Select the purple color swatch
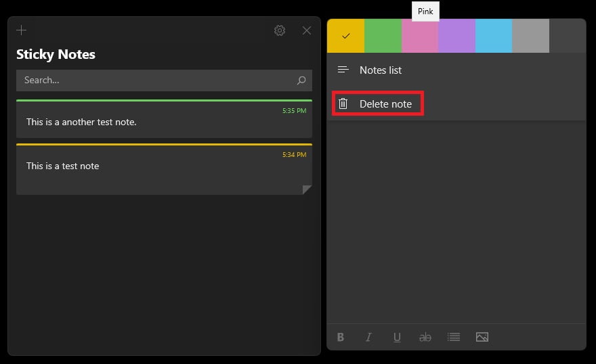 (x=457, y=36)
